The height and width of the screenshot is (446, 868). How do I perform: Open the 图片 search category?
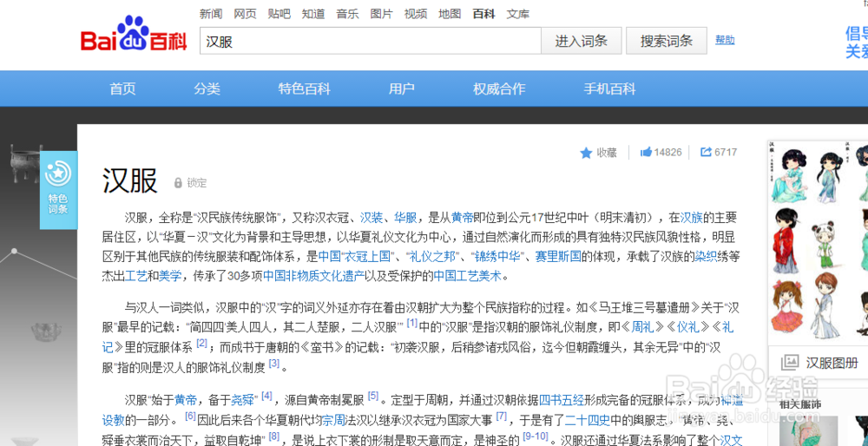pyautogui.click(x=381, y=14)
